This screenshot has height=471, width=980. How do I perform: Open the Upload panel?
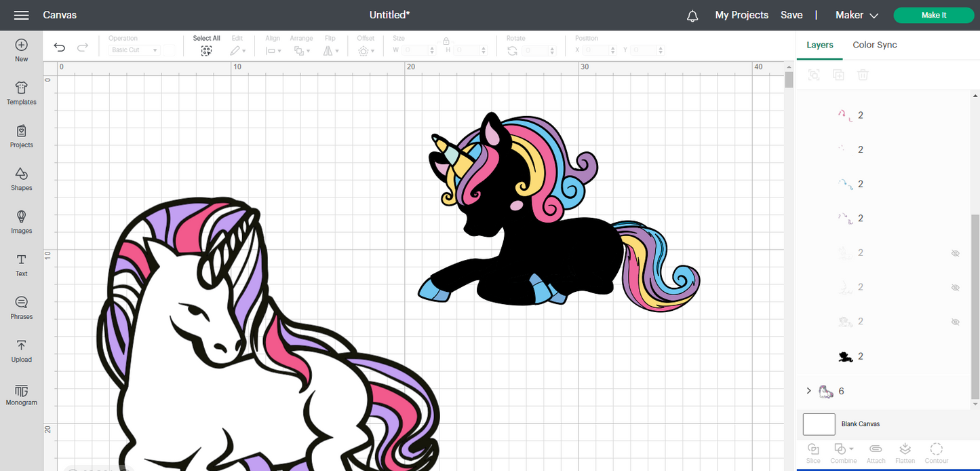tap(21, 351)
